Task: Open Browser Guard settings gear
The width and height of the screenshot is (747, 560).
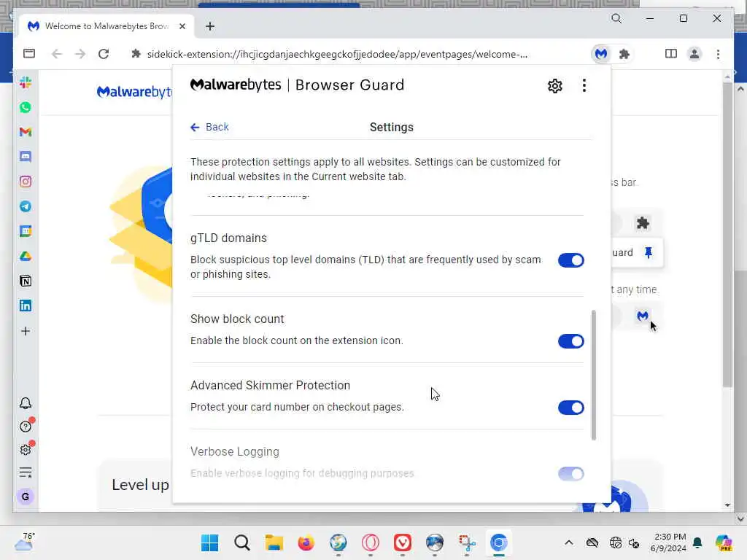Action: 555,86
